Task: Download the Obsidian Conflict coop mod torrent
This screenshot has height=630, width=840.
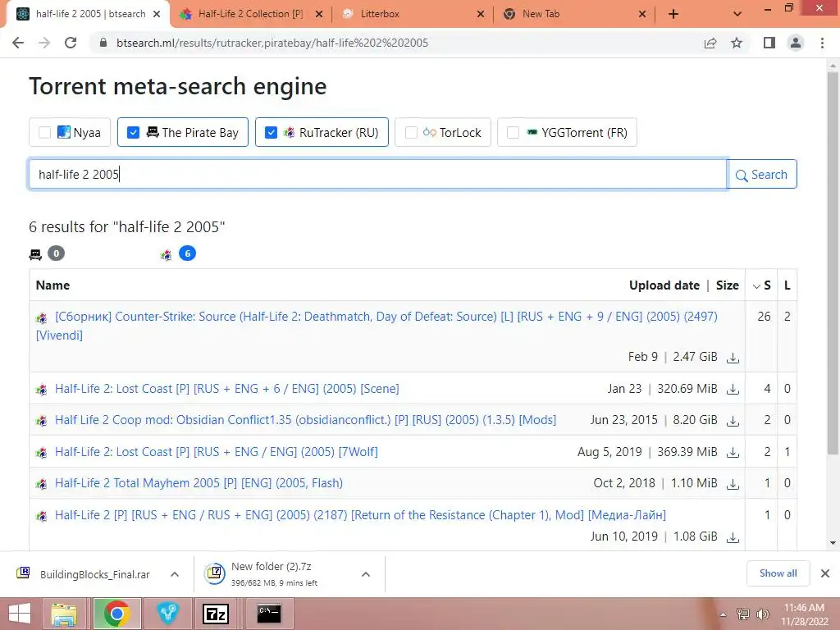Action: click(733, 421)
